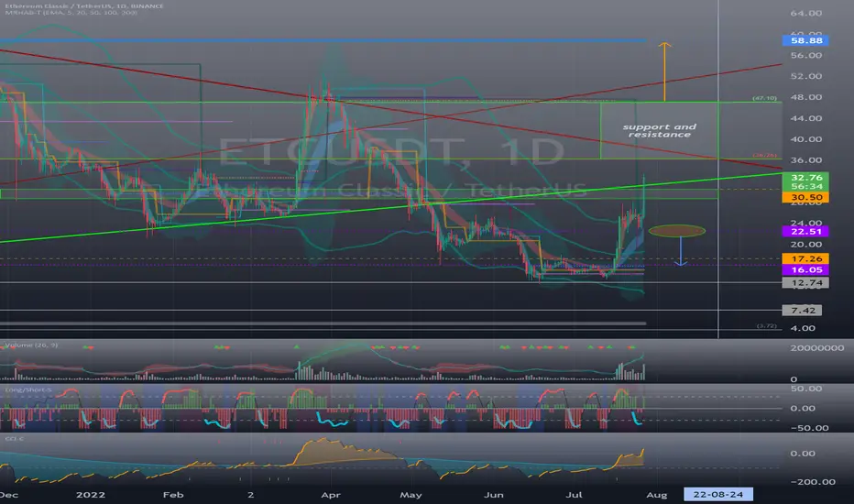This screenshot has width=854, height=504.
Task: Select the 'support and resistance' text annotation
Action: point(660,130)
